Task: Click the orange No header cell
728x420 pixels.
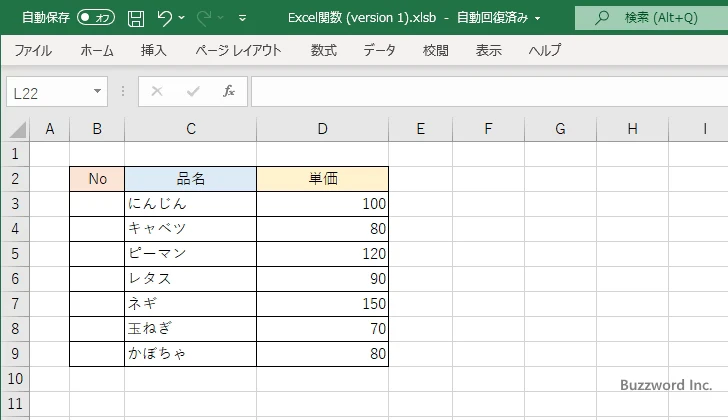Action: [97, 179]
